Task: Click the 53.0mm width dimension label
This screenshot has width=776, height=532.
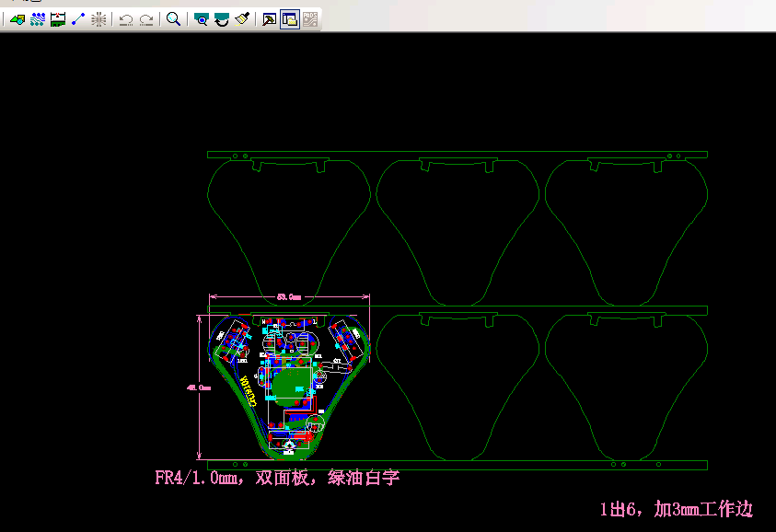Action: tap(289, 297)
